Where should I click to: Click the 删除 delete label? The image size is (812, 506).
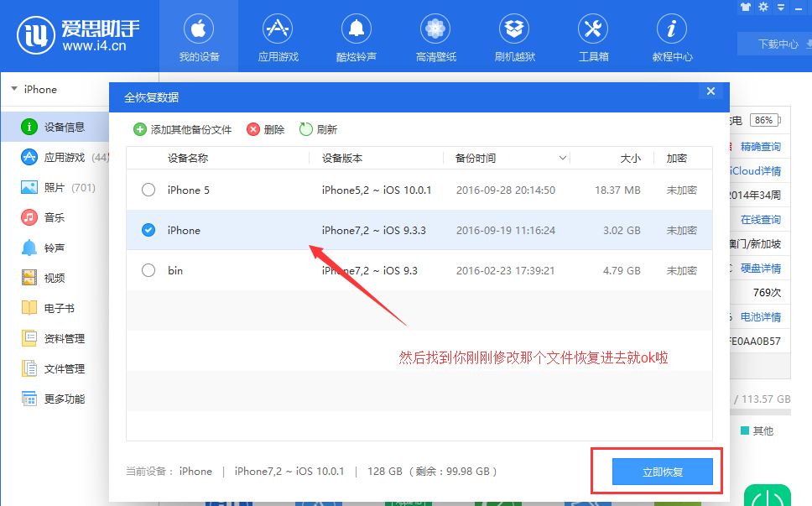(274, 129)
